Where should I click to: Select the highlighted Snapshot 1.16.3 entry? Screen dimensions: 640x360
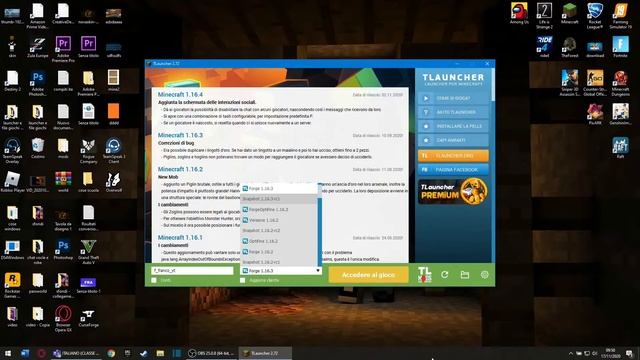(279, 199)
